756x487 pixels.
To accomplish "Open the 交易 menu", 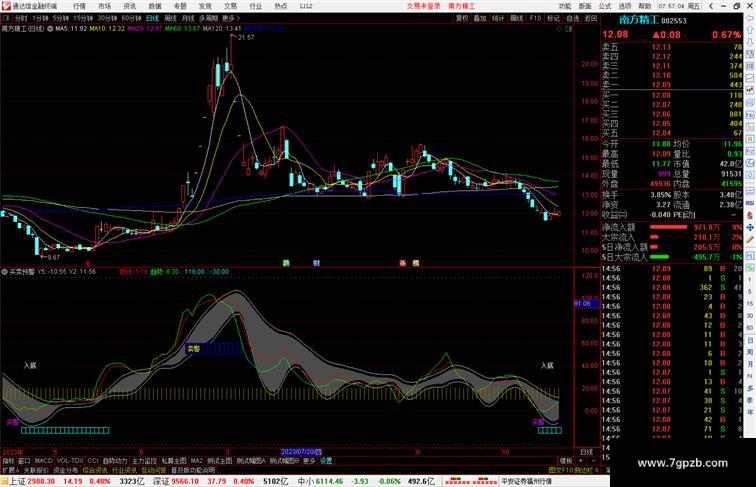I will pyautogui.click(x=230, y=6).
